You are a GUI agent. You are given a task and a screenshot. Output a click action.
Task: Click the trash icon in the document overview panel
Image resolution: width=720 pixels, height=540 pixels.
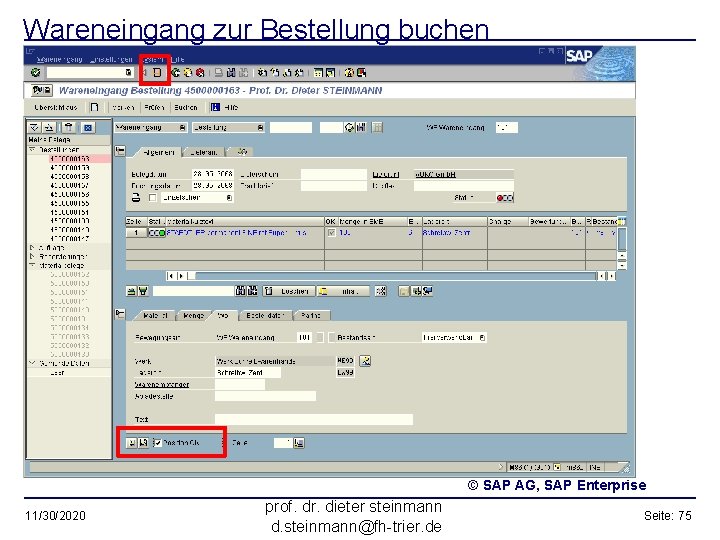68,128
